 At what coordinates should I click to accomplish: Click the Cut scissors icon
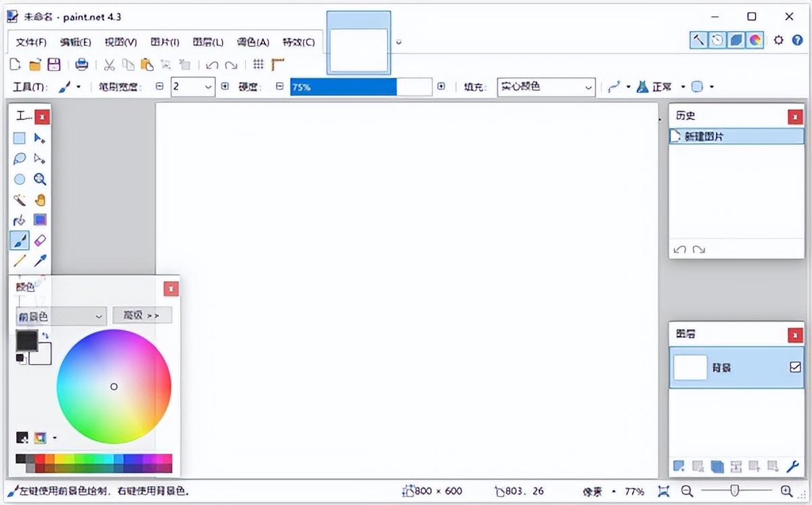(x=109, y=65)
